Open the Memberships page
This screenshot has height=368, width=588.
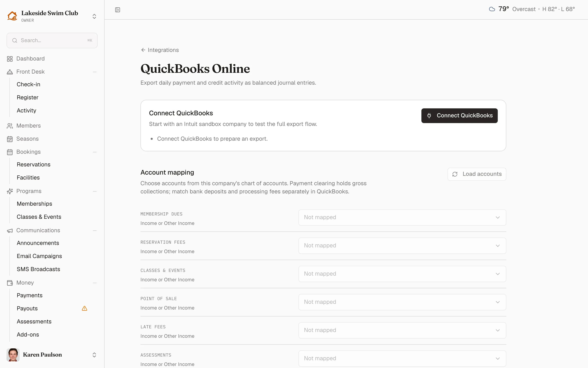(35, 204)
